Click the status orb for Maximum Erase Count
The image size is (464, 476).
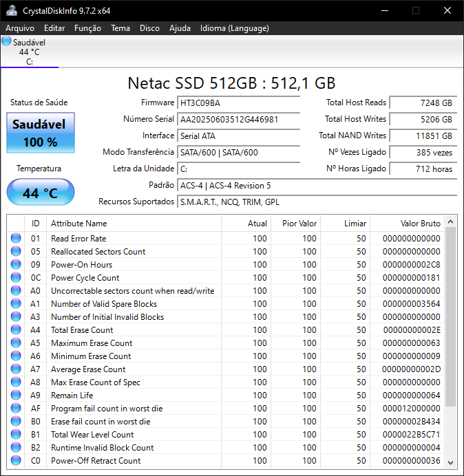coord(16,343)
